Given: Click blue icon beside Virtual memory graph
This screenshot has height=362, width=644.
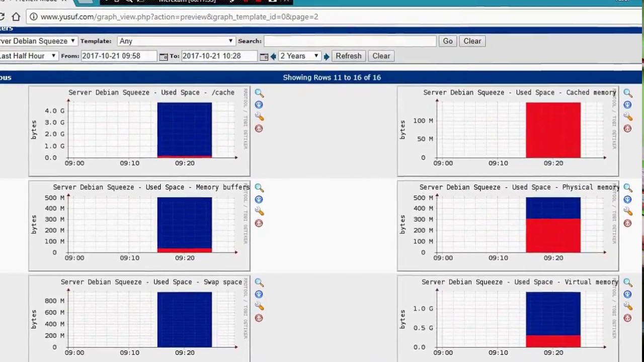Looking at the screenshot, I should pyautogui.click(x=627, y=294).
